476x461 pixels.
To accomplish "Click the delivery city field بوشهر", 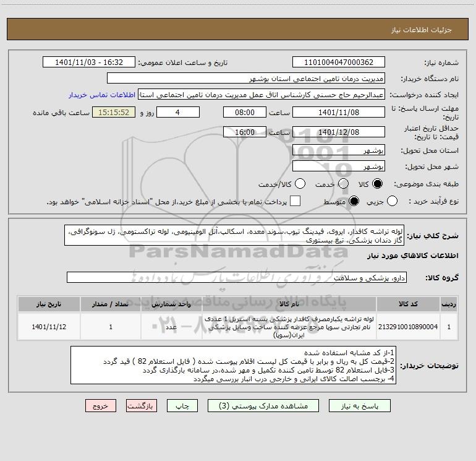I will click(x=339, y=166).
